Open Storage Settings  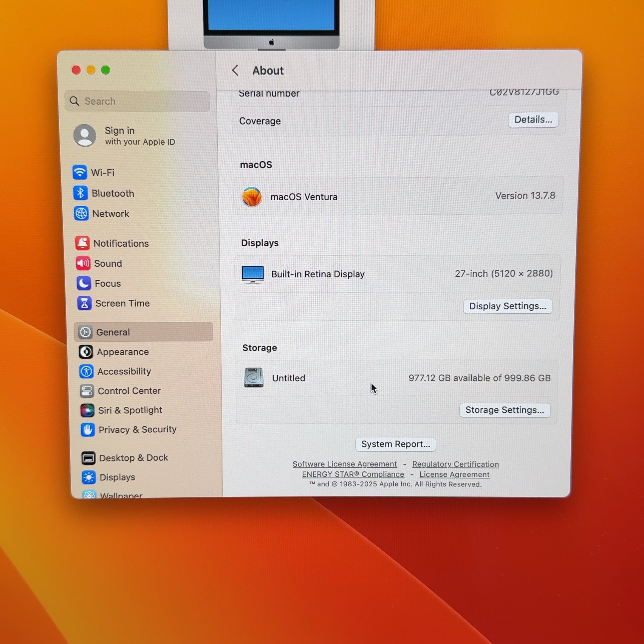(x=505, y=410)
